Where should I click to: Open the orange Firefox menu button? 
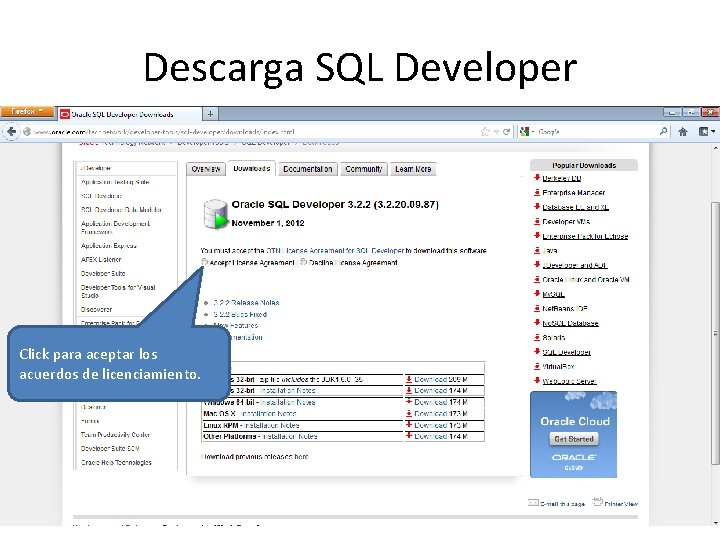(x=27, y=112)
